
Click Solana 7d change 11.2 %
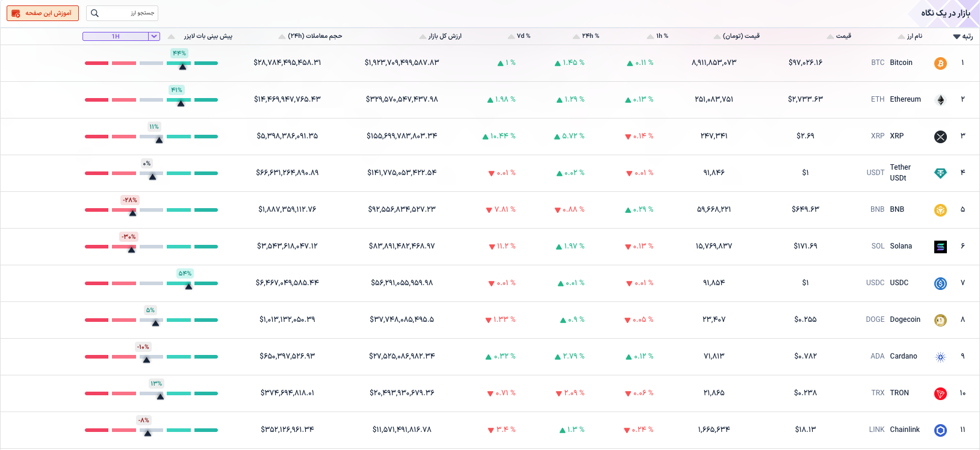[x=502, y=246]
